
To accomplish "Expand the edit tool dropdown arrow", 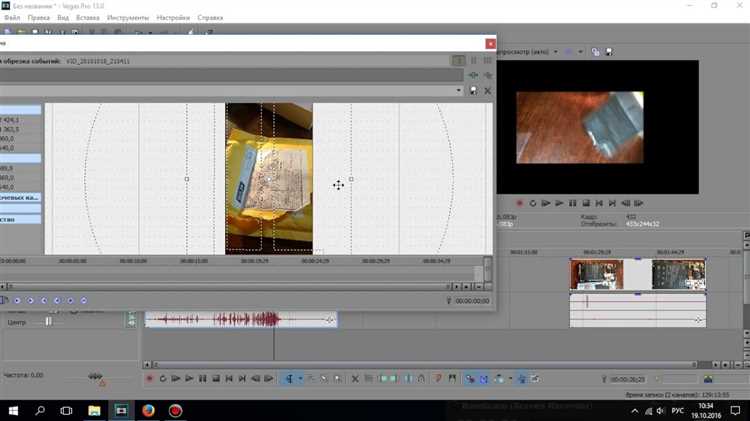I will point(300,379).
